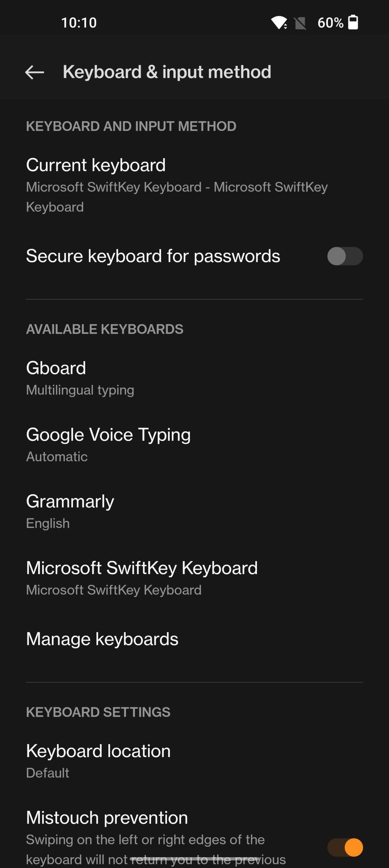The image size is (389, 868).
Task: Open Gboard keyboard settings
Action: click(80, 378)
